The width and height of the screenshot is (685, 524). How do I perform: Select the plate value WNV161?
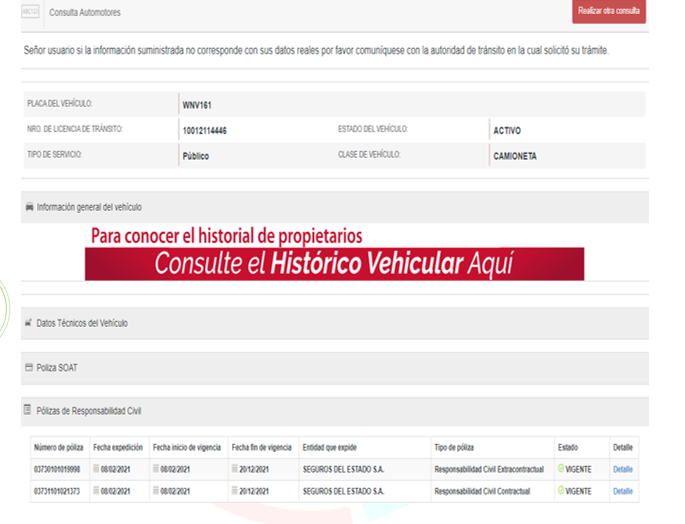197,104
